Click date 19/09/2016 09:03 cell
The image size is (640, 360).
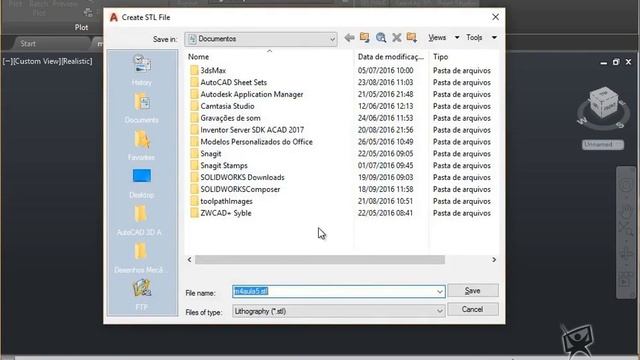click(x=385, y=177)
